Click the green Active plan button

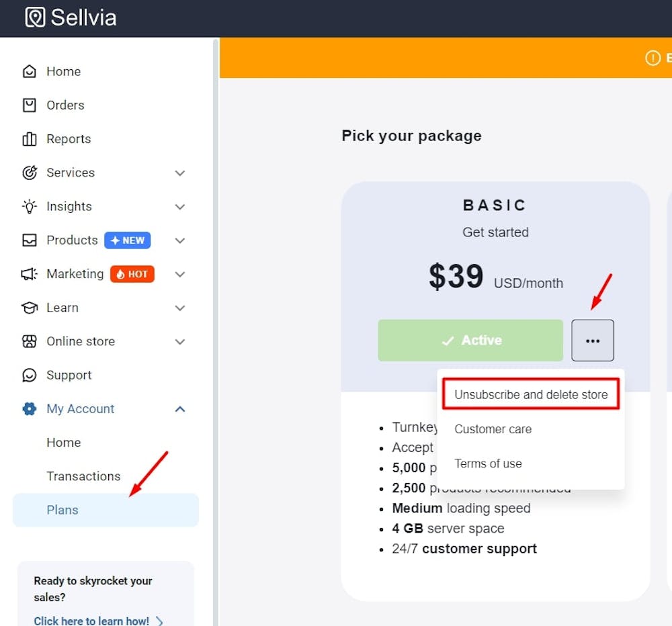(x=470, y=341)
